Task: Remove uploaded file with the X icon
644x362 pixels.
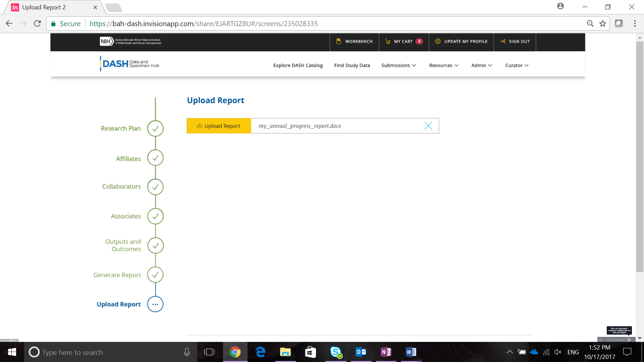Action: [x=428, y=126]
